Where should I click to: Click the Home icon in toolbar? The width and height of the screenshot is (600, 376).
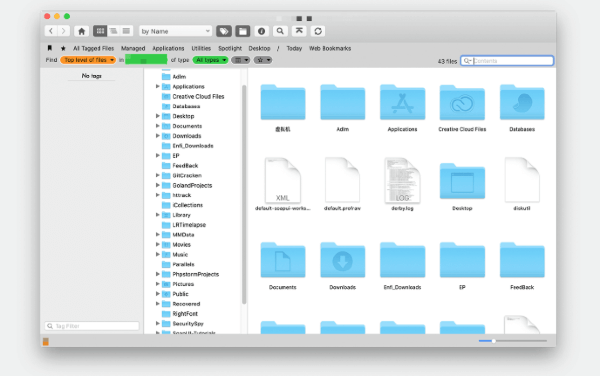click(81, 31)
